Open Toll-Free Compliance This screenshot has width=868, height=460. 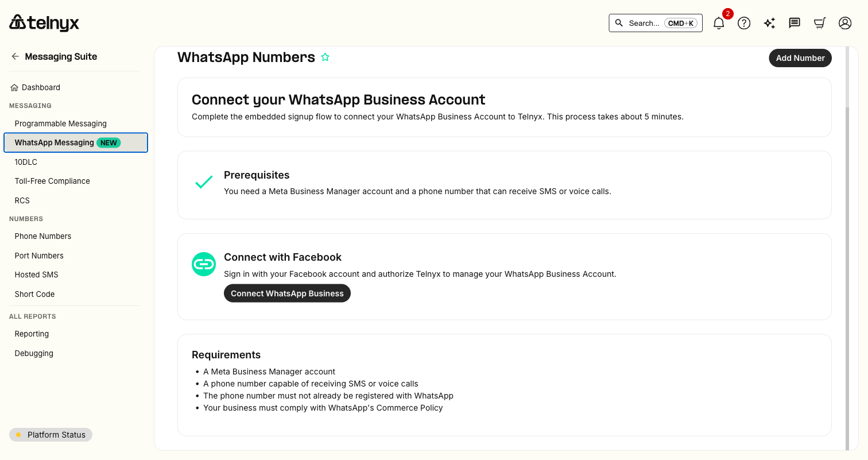pyautogui.click(x=52, y=181)
